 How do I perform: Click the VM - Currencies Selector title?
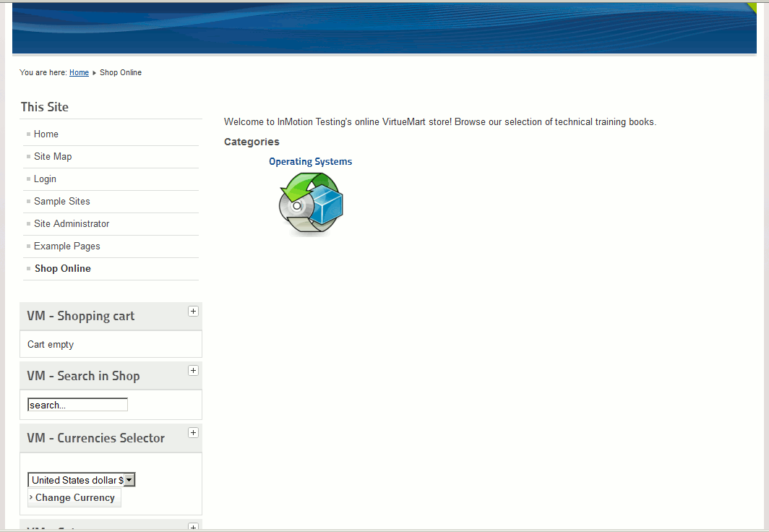95,438
